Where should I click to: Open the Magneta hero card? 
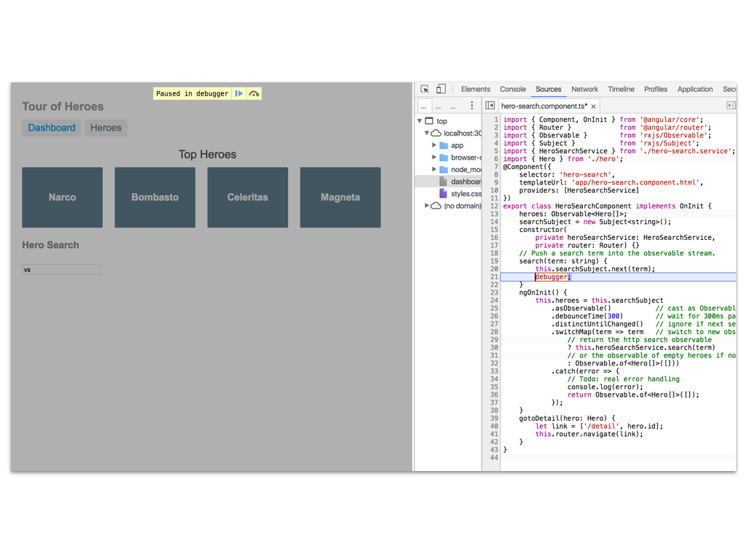pyautogui.click(x=340, y=197)
